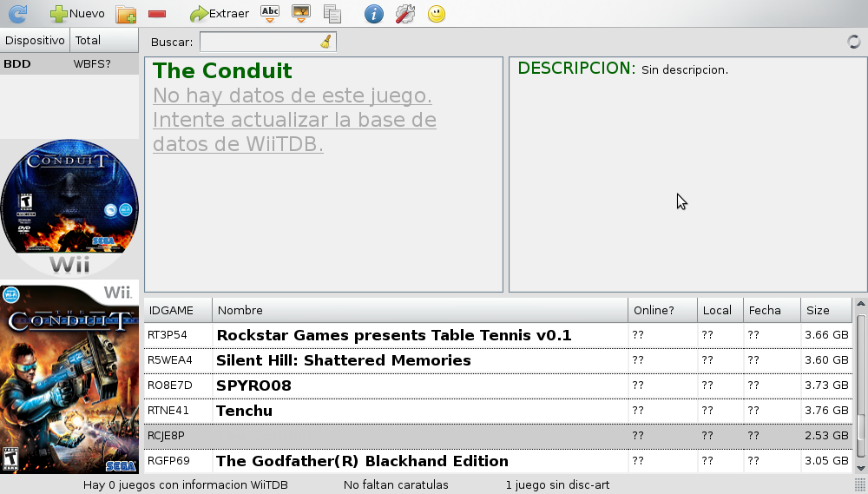Sort by Local column header

pos(720,310)
